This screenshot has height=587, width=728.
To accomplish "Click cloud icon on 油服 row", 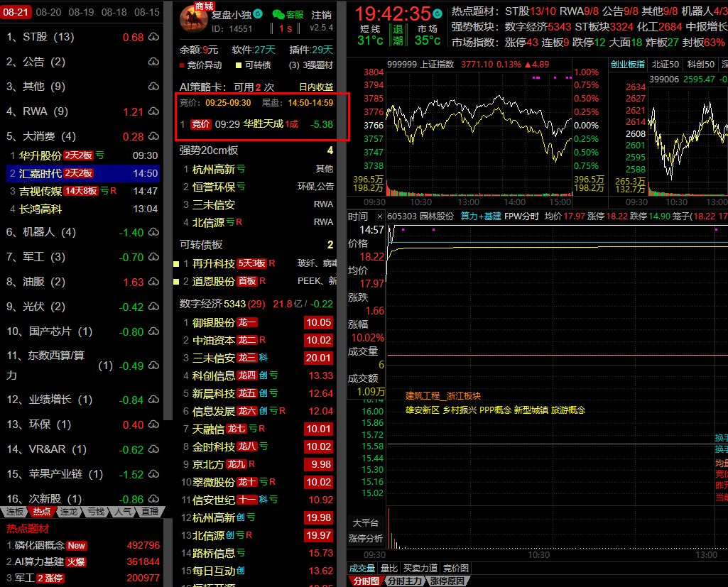I will click(x=153, y=282).
